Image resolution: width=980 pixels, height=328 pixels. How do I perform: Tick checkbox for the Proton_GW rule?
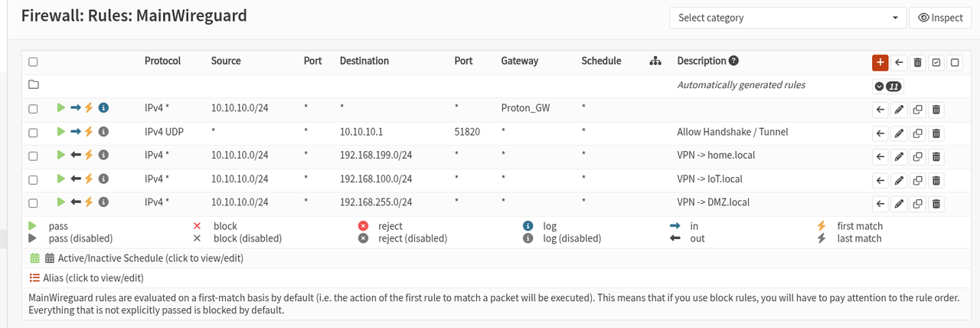[x=33, y=109]
